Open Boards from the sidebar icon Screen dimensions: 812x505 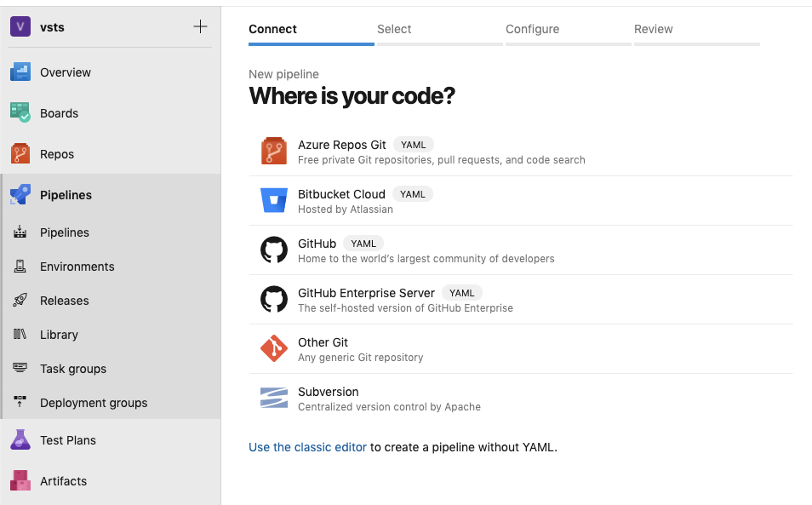pyautogui.click(x=20, y=113)
